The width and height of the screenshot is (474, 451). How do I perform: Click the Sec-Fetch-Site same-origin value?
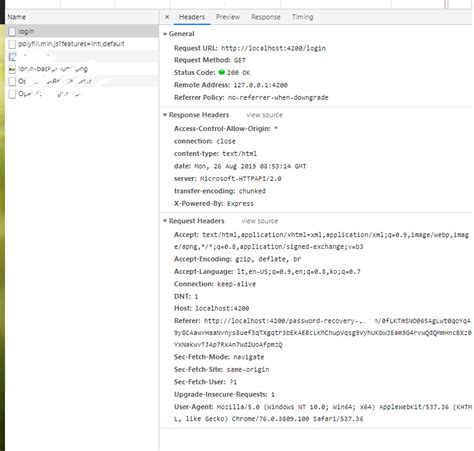click(x=248, y=370)
